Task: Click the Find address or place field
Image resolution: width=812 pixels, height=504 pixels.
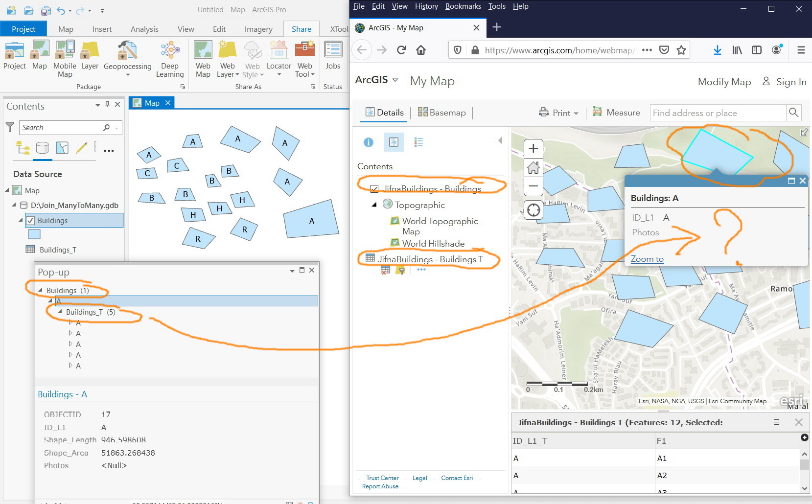Action: tap(718, 113)
